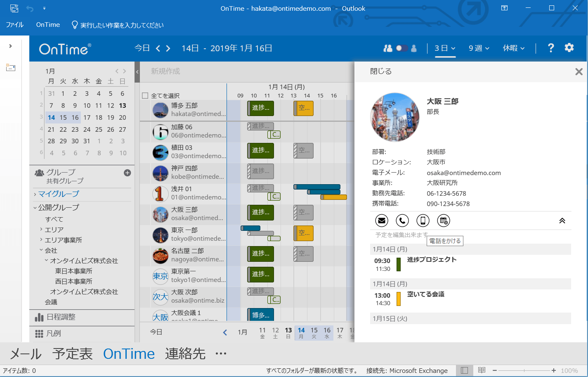Open help with the question mark icon

click(551, 48)
